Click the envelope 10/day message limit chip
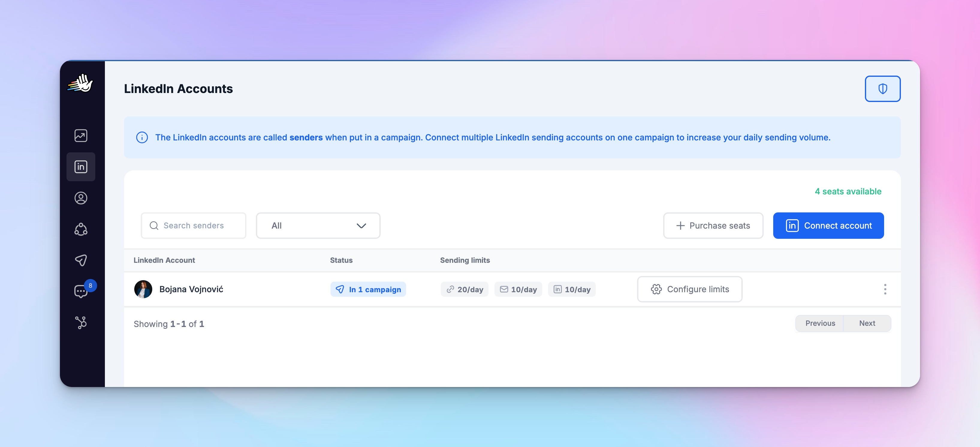The height and width of the screenshot is (447, 980). coord(518,289)
